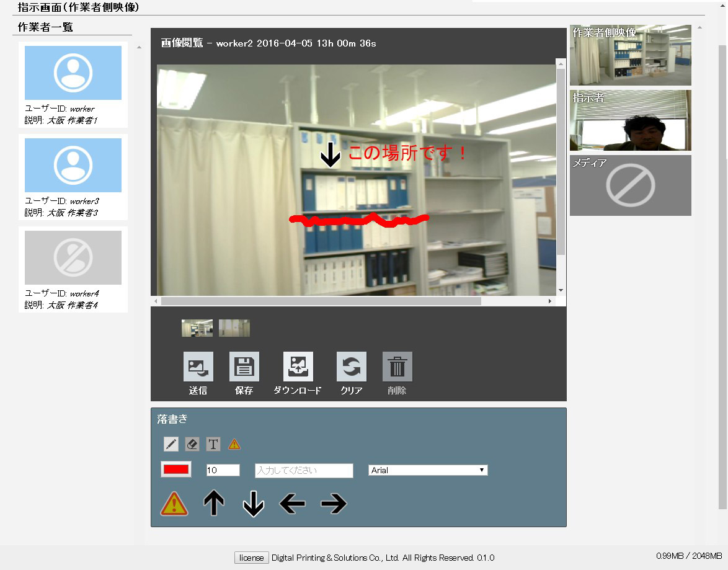The image size is (728, 570).
Task: Click the 送信 (send) image icon
Action: pyautogui.click(x=198, y=367)
